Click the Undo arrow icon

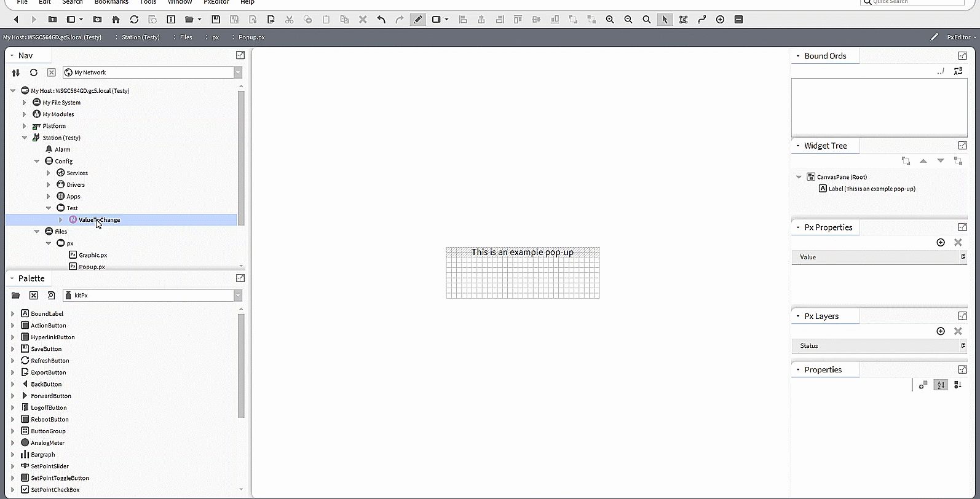(381, 20)
